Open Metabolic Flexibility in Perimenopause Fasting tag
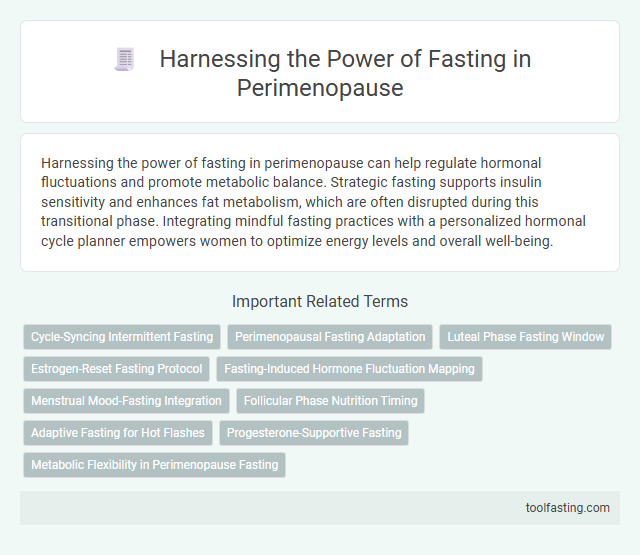Viewport: 640px width, 555px height. tap(154, 465)
